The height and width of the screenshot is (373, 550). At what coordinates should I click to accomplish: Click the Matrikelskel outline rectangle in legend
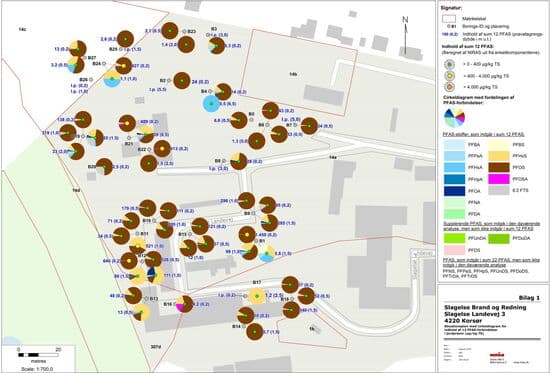[450, 19]
